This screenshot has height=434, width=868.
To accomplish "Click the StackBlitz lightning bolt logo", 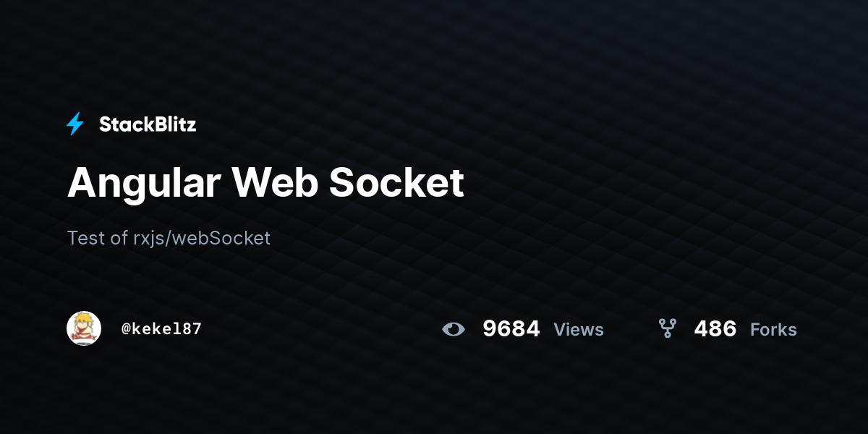I will click(x=75, y=124).
